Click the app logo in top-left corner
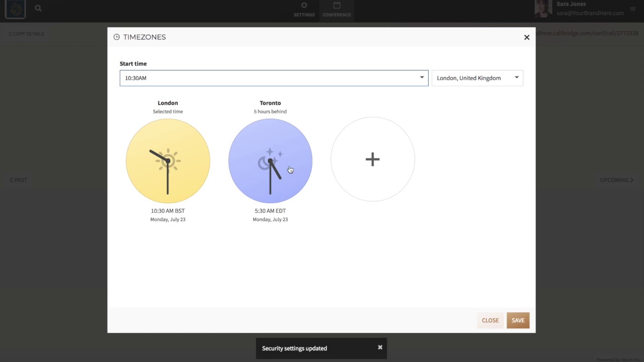The height and width of the screenshot is (362, 644). (x=15, y=10)
